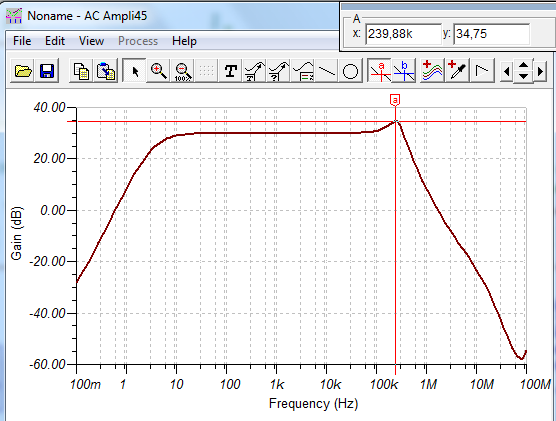556x421 pixels.
Task: Click the red cursor 'a' marker handle
Action: (395, 100)
